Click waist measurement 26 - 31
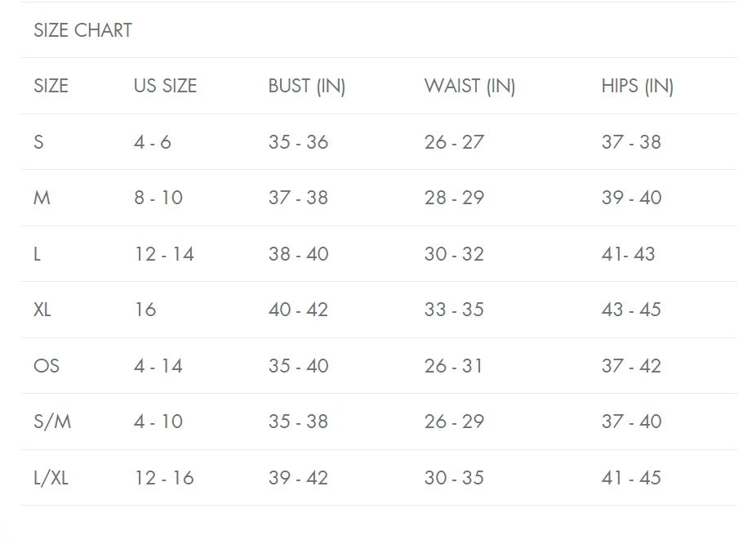This screenshot has height=540, width=756. coord(453,366)
